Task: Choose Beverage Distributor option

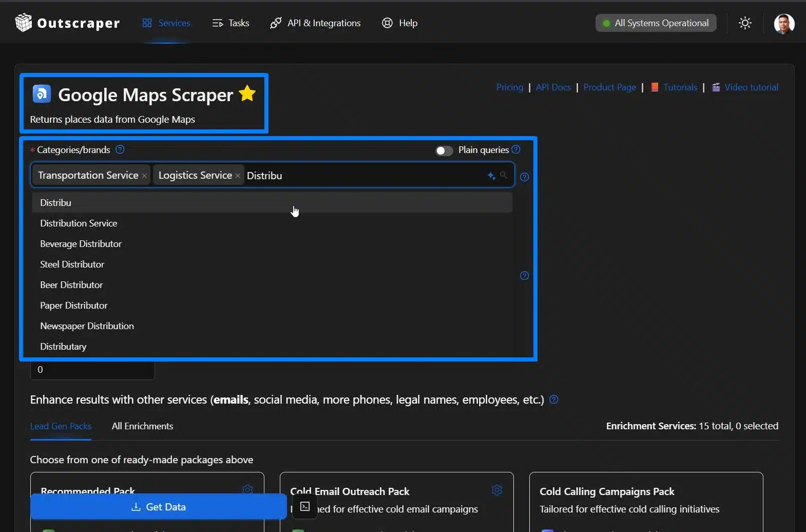Action: click(x=81, y=244)
